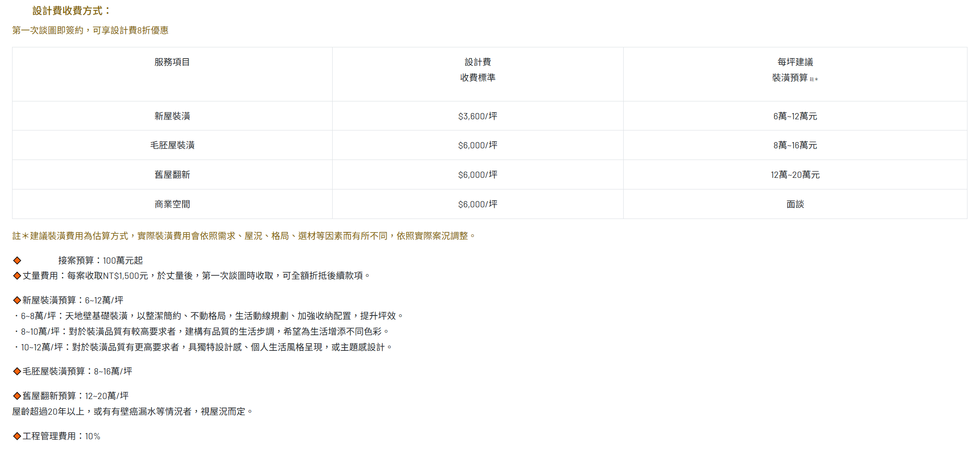Viewport: 980px width, 450px height.
Task: Click the 12萬~20萬元 budget cell
Action: pyautogui.click(x=795, y=175)
